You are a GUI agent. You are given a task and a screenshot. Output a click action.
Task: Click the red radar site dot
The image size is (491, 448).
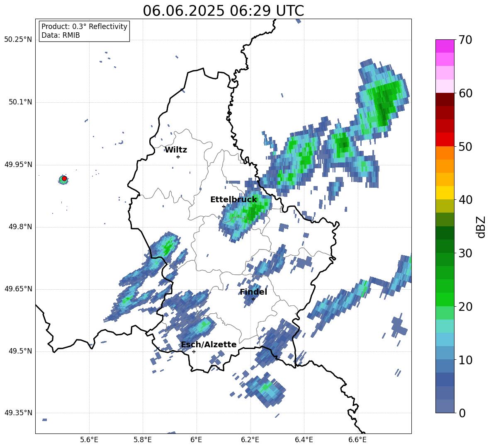click(64, 179)
